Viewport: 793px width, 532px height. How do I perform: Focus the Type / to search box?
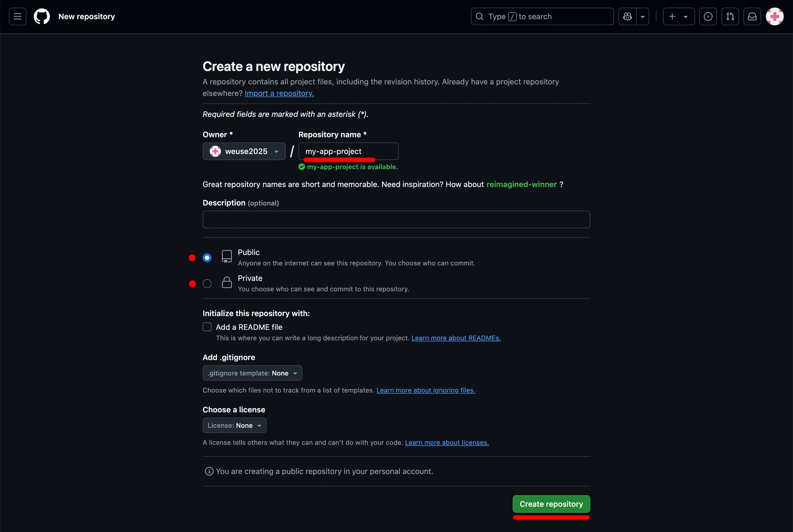[542, 17]
